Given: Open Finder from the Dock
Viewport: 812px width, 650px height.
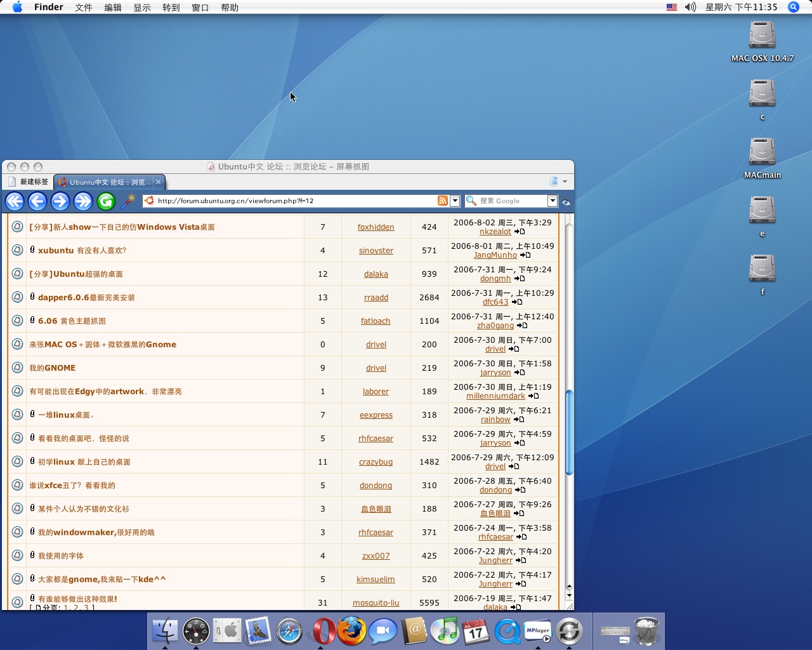Looking at the screenshot, I should (165, 630).
